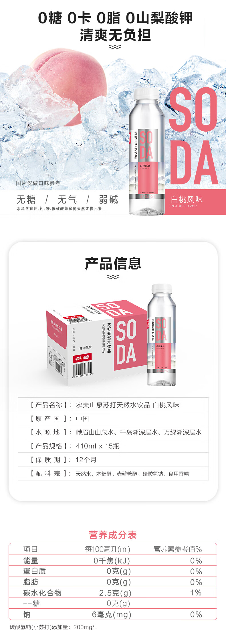Click the bottle beside the carton

(162, 335)
